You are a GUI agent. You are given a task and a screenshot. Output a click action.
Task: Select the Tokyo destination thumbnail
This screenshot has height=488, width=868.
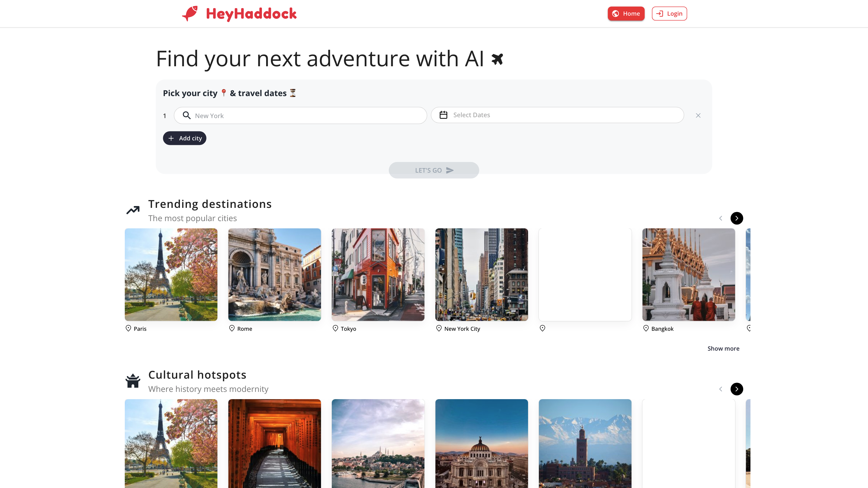click(378, 274)
